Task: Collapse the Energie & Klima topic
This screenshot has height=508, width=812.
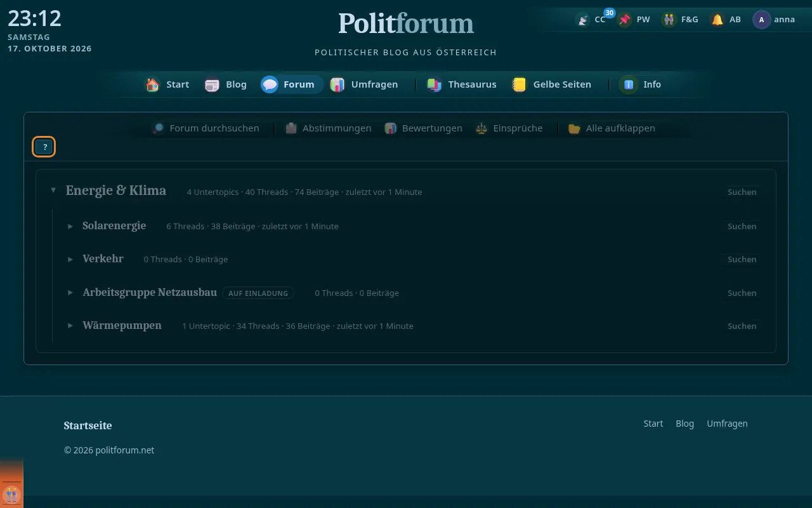Action: point(53,190)
